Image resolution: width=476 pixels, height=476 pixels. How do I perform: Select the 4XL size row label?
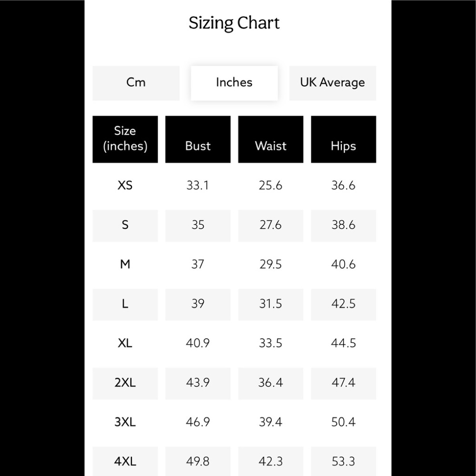click(x=125, y=461)
